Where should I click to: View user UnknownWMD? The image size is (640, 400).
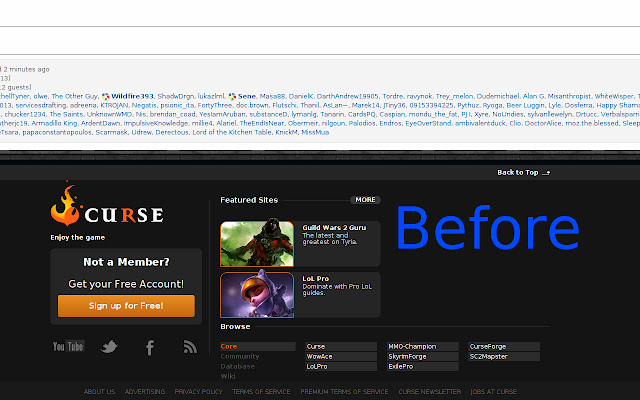click(x=109, y=114)
